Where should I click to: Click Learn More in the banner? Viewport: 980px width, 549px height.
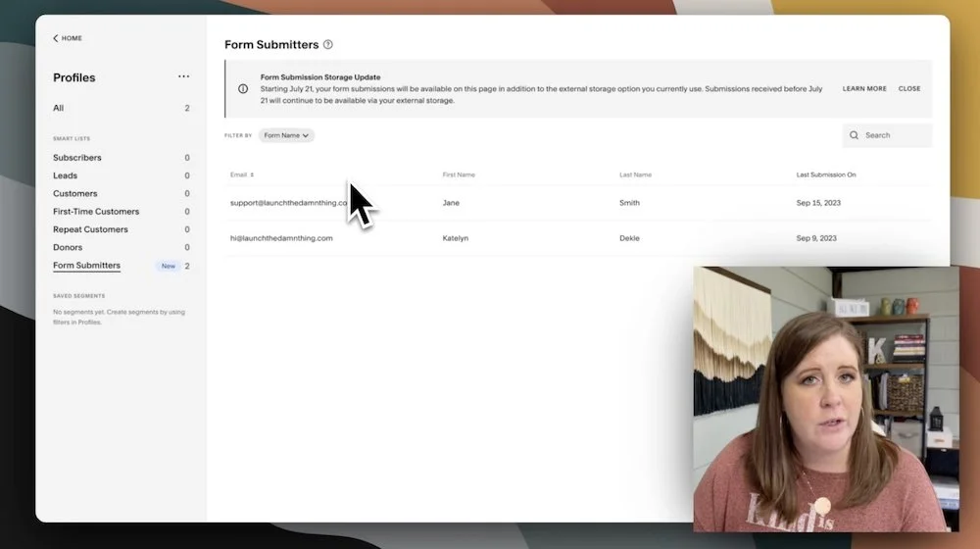(x=864, y=89)
